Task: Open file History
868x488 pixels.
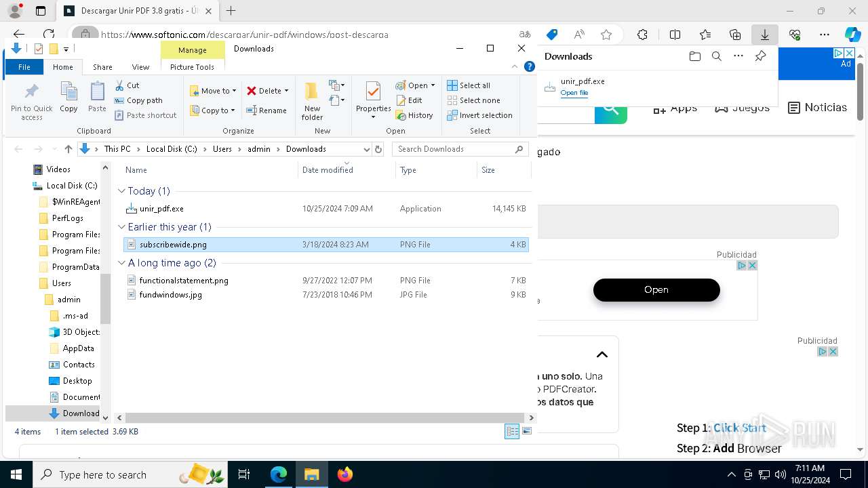Action: (414, 115)
